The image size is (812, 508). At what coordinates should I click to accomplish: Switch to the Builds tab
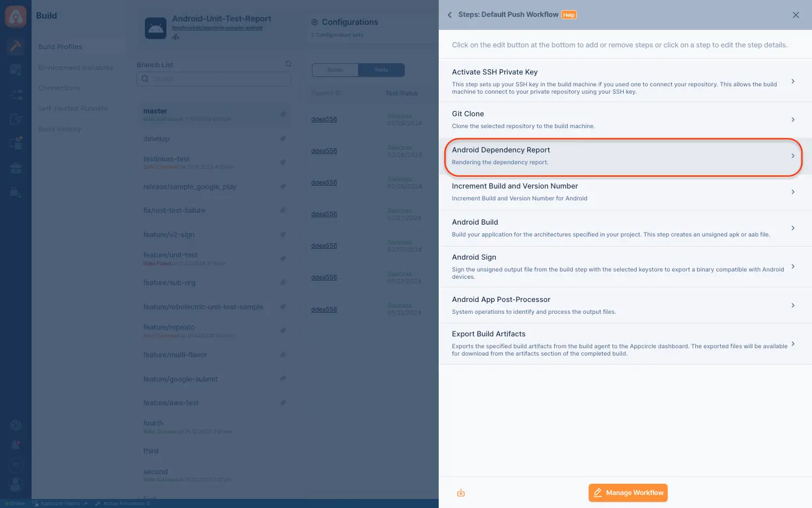pyautogui.click(x=335, y=70)
